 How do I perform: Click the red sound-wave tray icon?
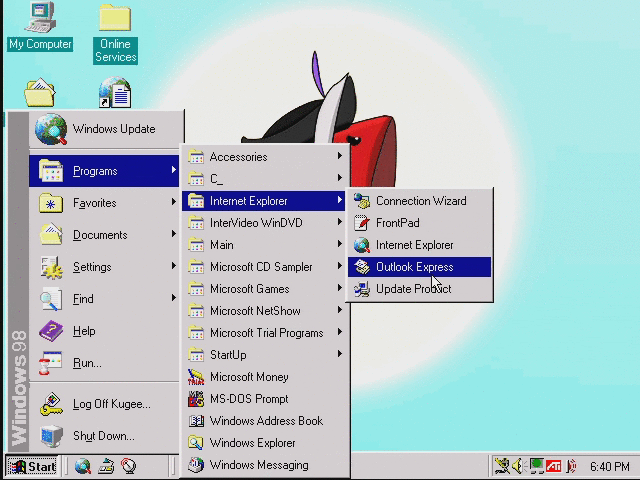point(571,466)
